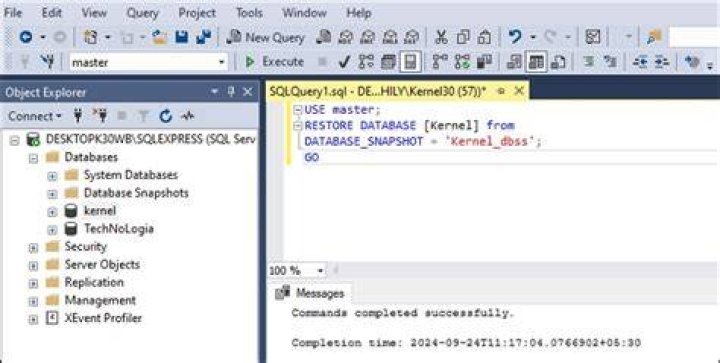Switch output to Results to Text
720x363 pixels.
514,61
